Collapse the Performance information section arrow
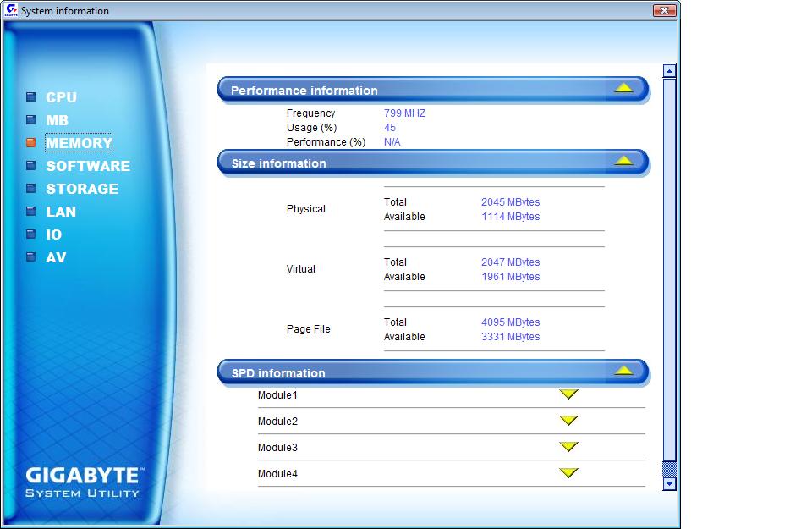 [x=623, y=87]
